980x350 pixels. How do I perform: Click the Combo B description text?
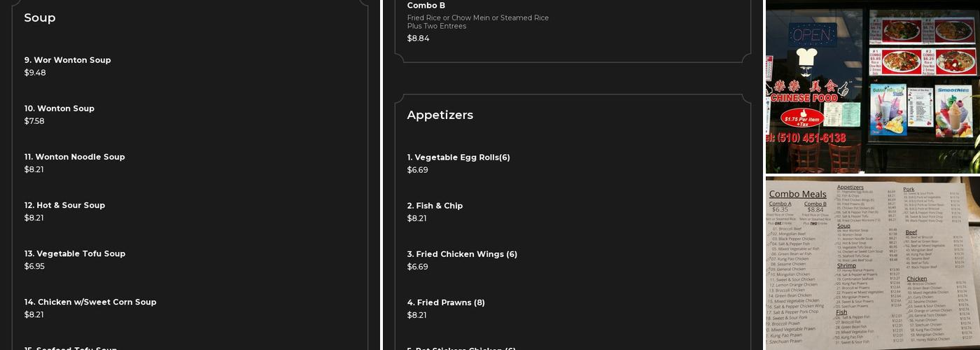pyautogui.click(x=478, y=22)
